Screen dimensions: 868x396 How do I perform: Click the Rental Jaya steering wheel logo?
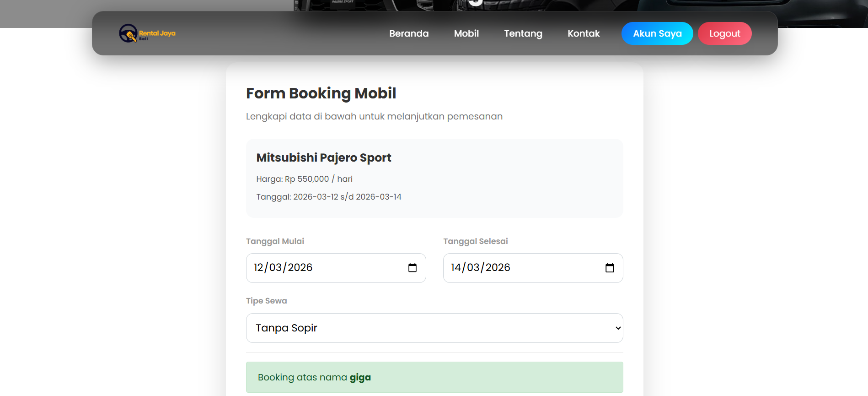click(x=128, y=33)
